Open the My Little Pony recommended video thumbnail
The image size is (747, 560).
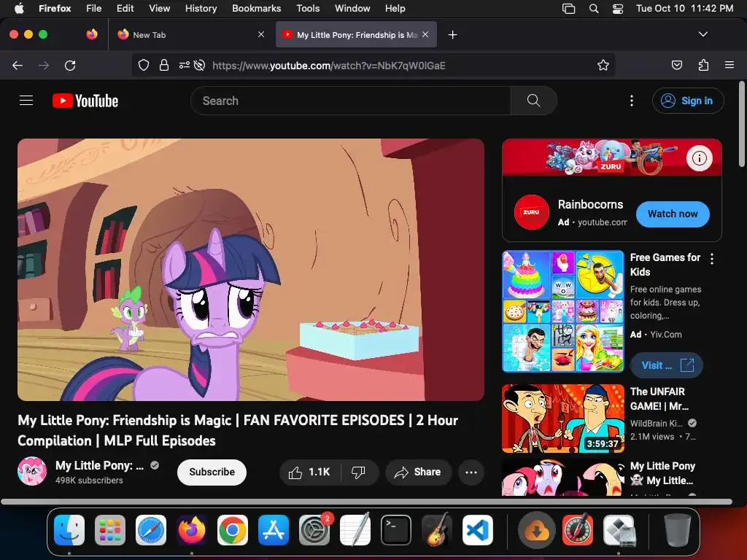click(563, 478)
